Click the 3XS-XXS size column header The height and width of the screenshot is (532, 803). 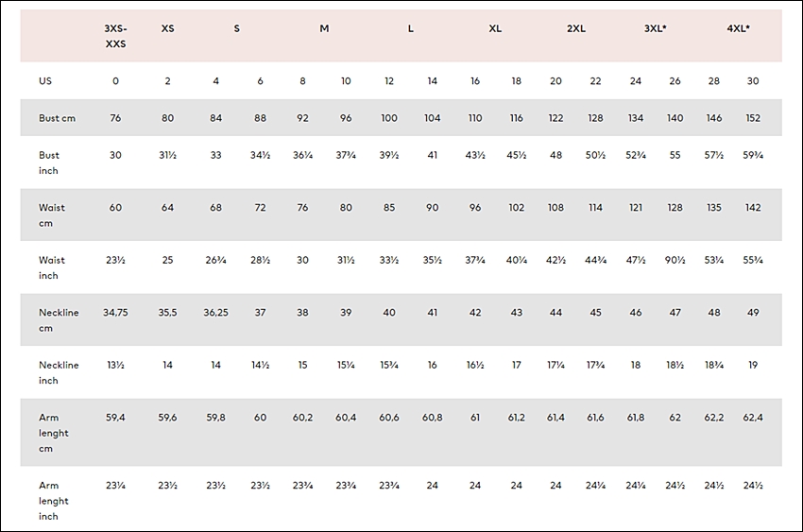point(115,36)
